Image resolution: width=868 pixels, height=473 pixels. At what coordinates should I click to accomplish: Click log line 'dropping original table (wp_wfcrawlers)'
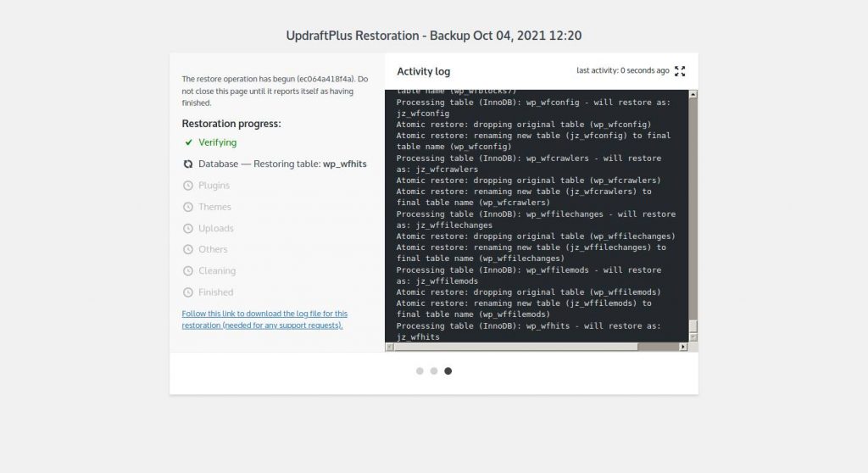pos(529,181)
